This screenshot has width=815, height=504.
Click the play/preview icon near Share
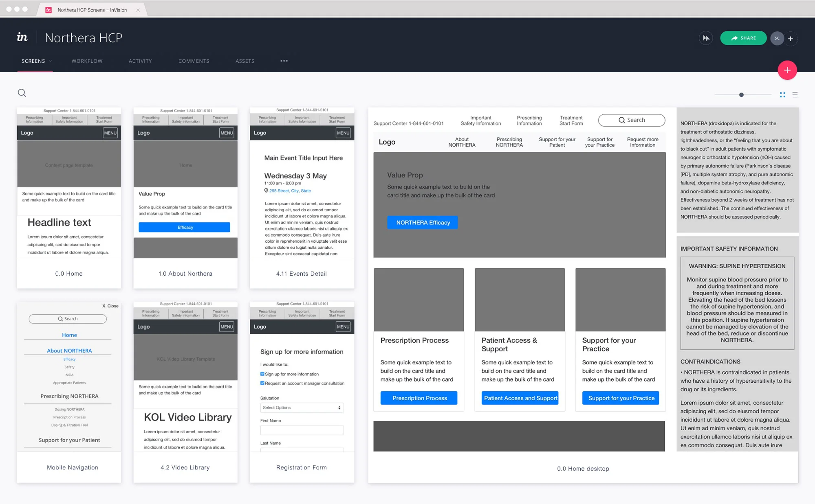(x=706, y=38)
